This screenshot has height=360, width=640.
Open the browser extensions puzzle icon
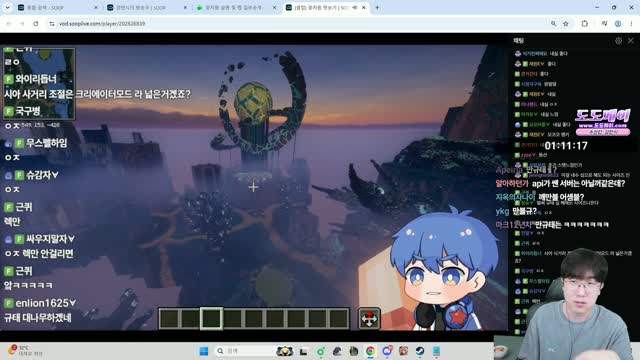(584, 24)
